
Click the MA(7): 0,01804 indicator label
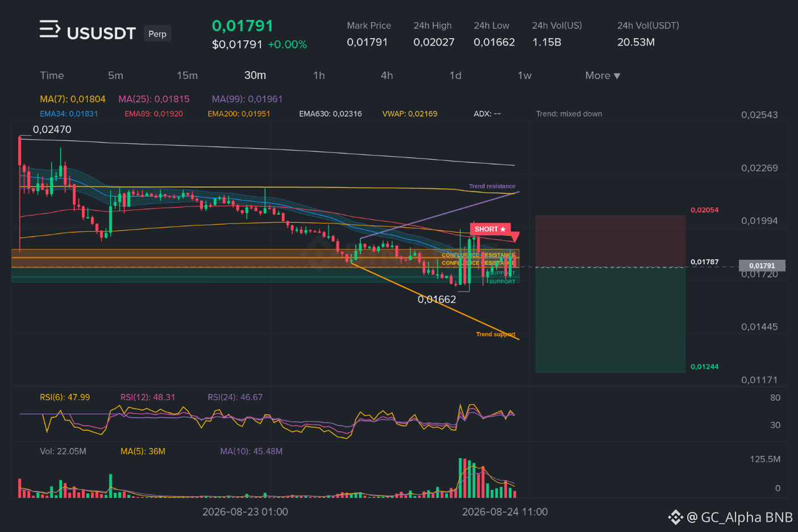pyautogui.click(x=73, y=99)
